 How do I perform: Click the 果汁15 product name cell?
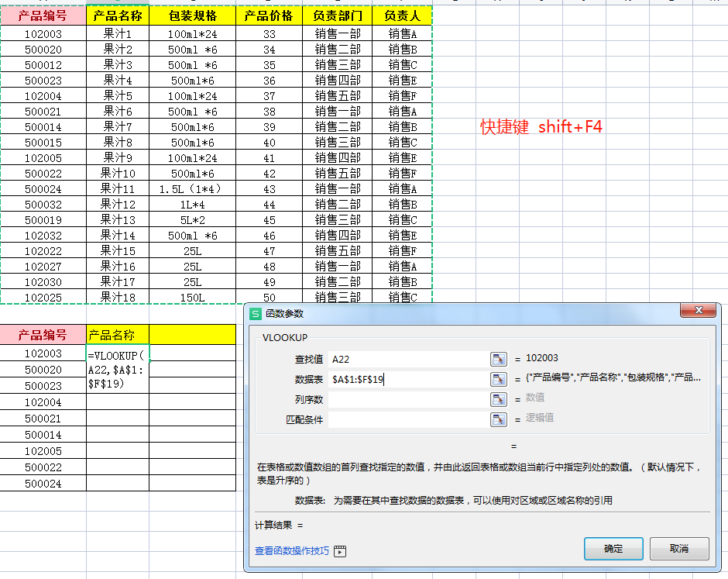pyautogui.click(x=118, y=250)
